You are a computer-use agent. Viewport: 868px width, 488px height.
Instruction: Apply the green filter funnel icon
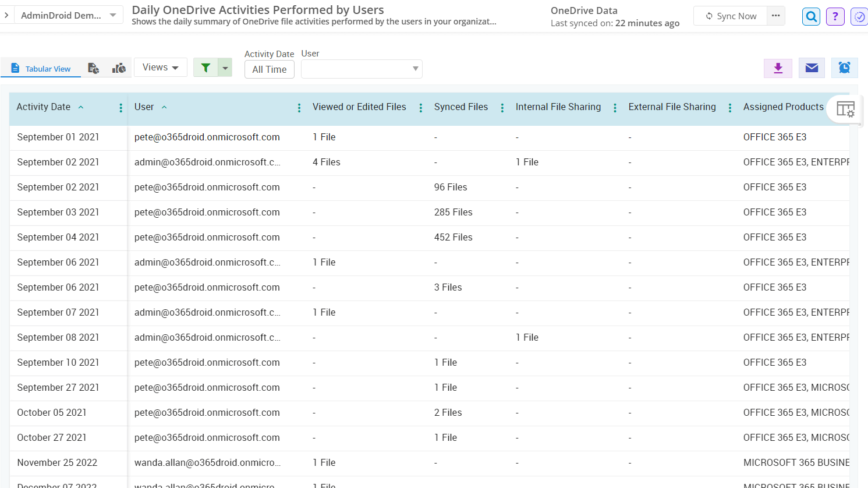coord(206,68)
